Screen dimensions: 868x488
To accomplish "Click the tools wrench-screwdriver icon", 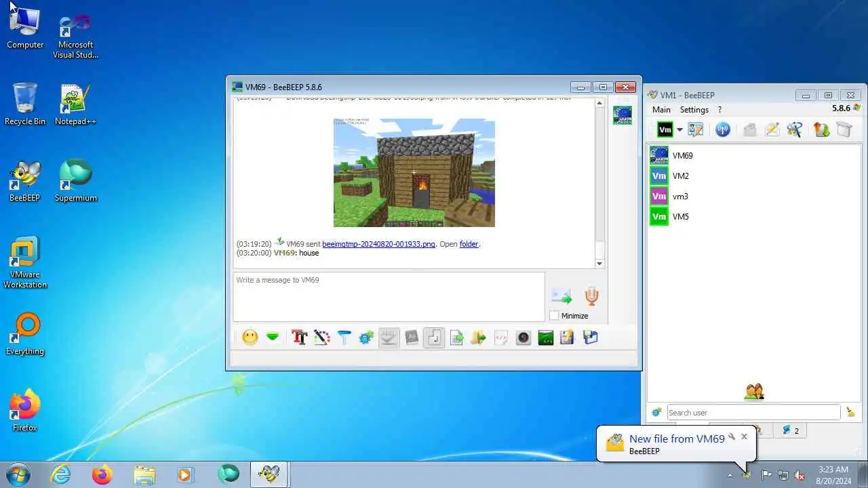I will [794, 129].
